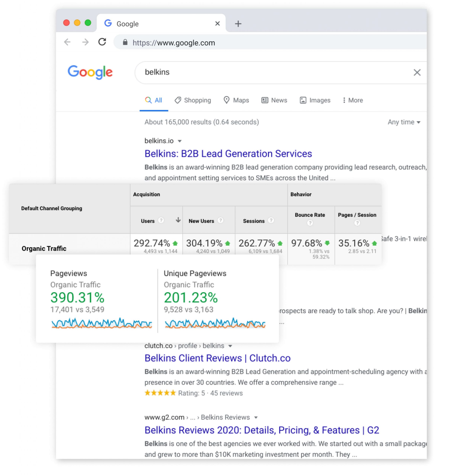The image size is (449, 476).
Task: Open Belkins Reviews 2020 G2 link
Action: [x=262, y=430]
